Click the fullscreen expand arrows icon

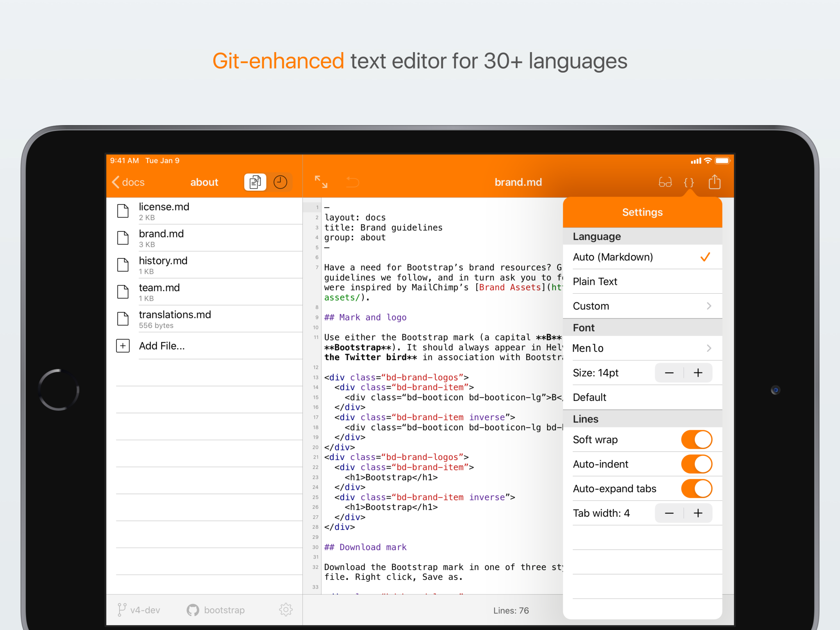(x=321, y=182)
